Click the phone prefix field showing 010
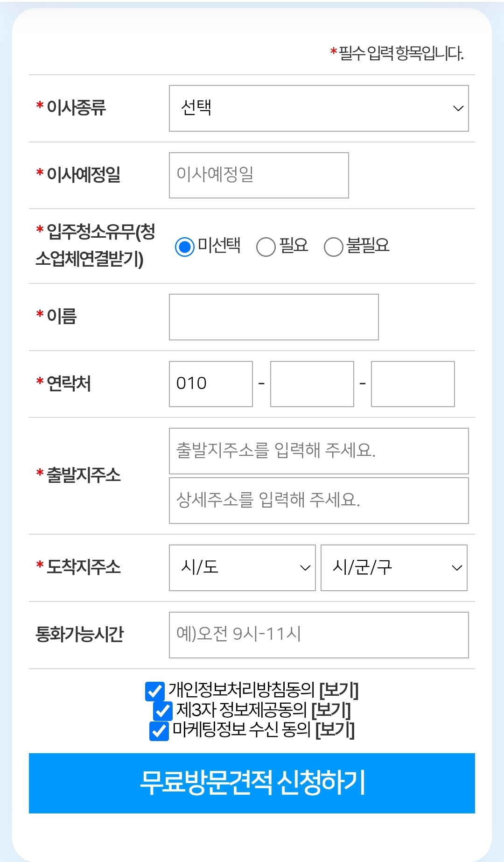Screen dimensions: 504x862 [210, 384]
